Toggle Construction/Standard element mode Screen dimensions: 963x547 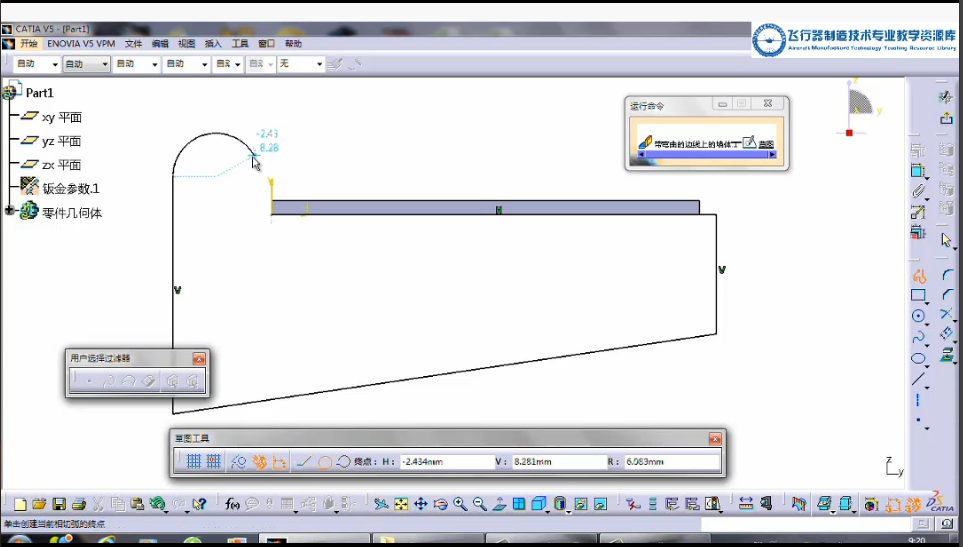coord(238,461)
